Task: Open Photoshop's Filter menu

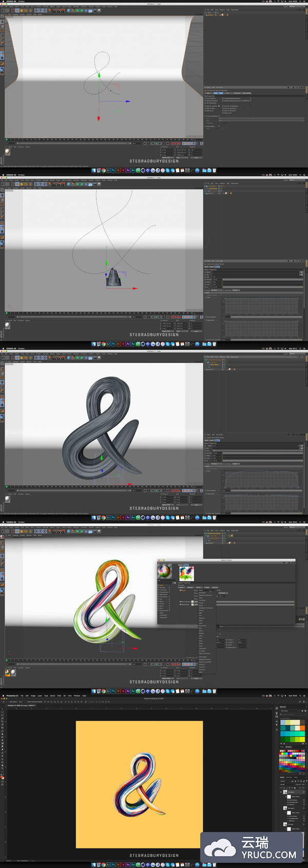Action: [x=59, y=696]
